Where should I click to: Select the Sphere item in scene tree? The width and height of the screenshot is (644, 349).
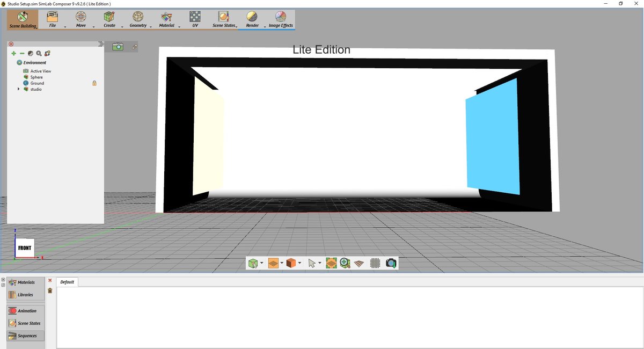(x=36, y=77)
